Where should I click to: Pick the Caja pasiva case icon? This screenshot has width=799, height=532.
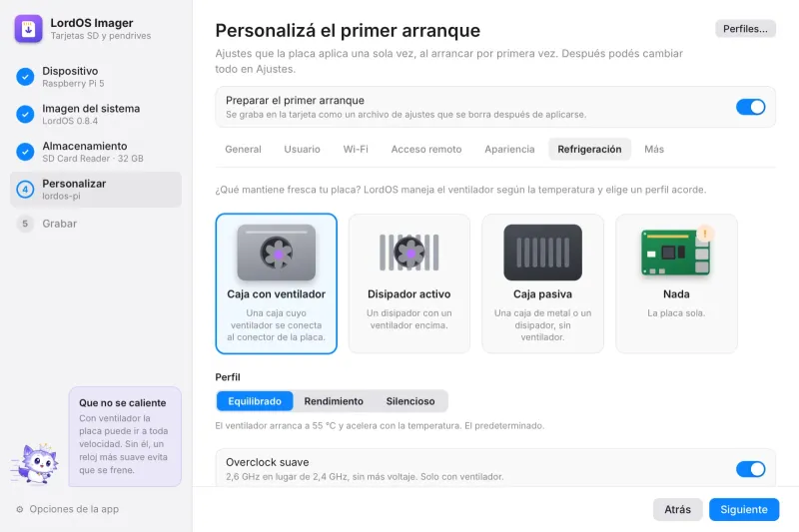542,253
